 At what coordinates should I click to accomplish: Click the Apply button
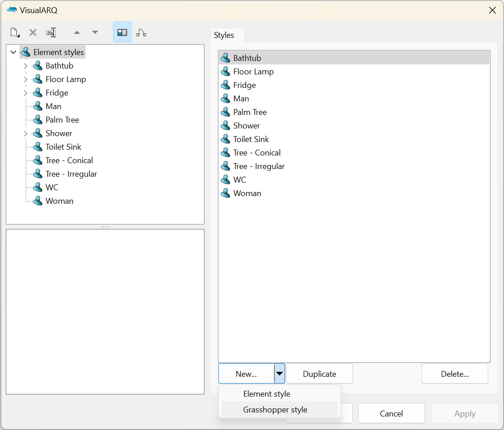(465, 413)
